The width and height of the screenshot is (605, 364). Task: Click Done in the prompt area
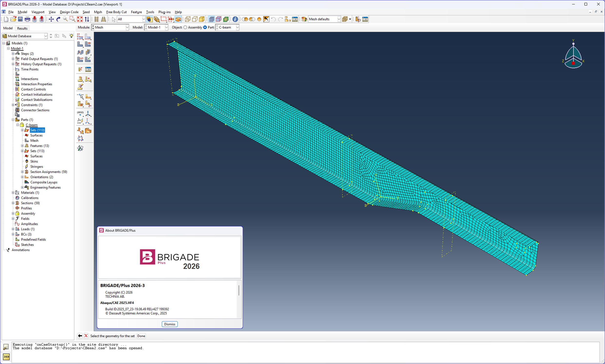point(141,336)
